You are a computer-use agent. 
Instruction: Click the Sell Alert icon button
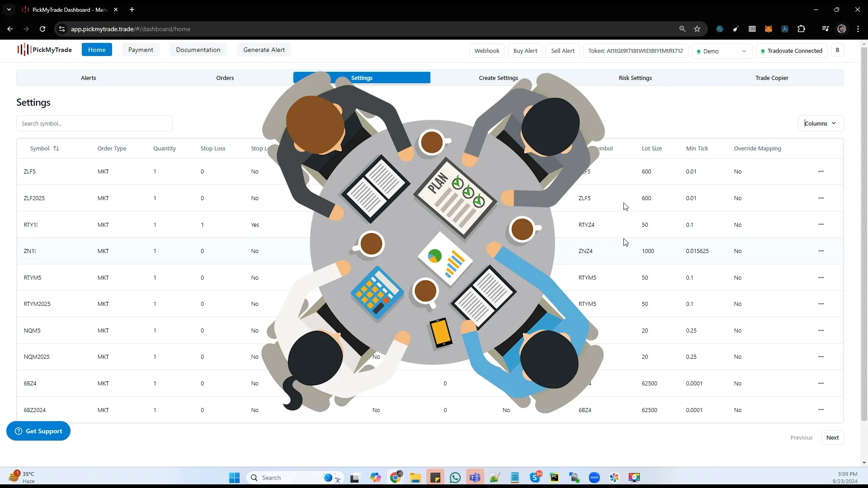[563, 51]
